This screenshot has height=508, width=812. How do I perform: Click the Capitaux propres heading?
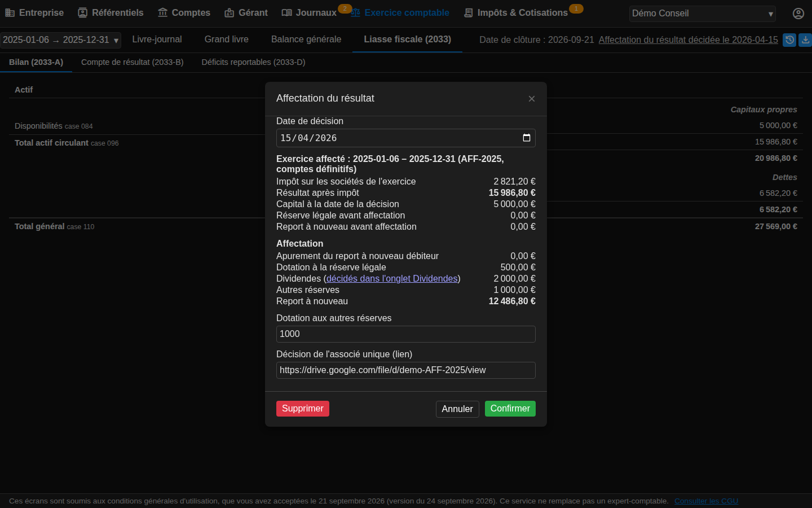coord(764,110)
